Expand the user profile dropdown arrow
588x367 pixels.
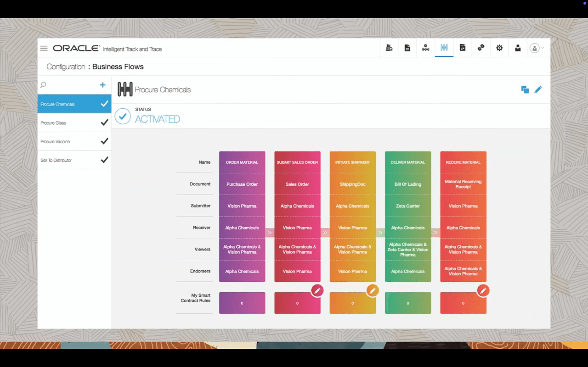tap(543, 48)
